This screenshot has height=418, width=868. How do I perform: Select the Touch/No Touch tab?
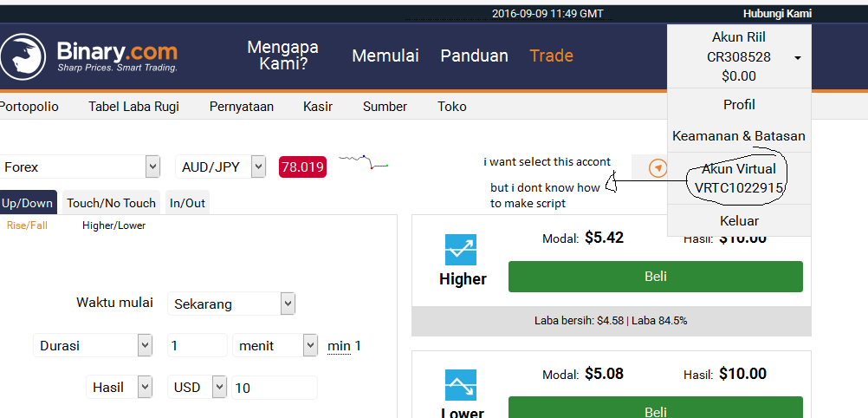(x=111, y=203)
